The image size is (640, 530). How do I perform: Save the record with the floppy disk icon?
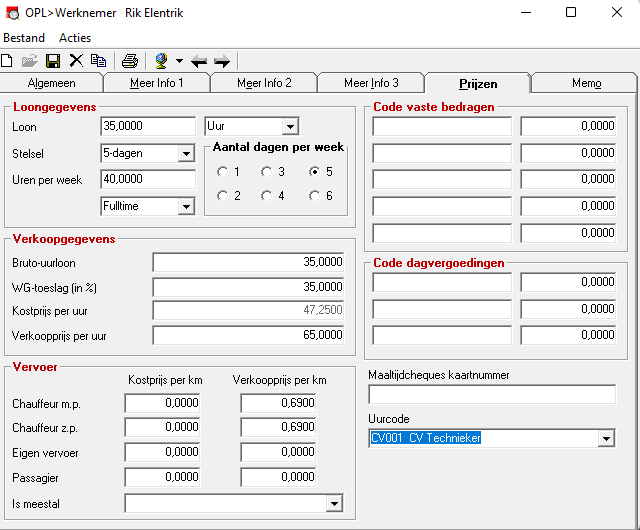53,61
